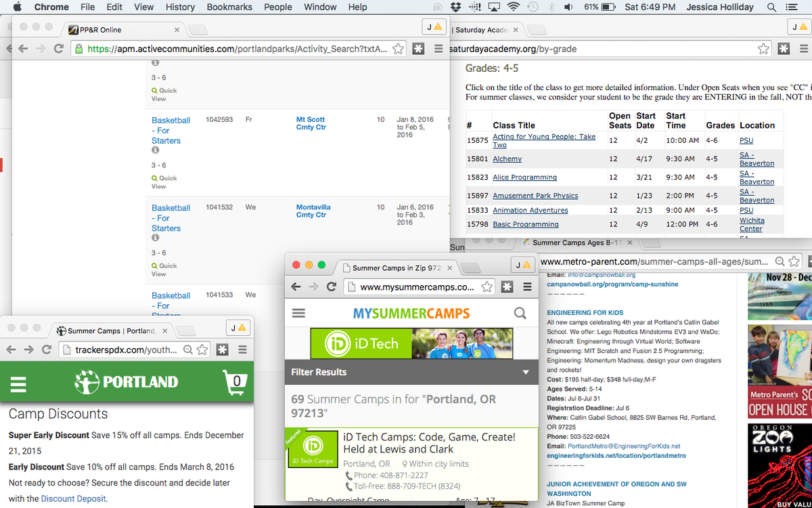
Task: Open Wichita Center location link
Action: (x=752, y=225)
